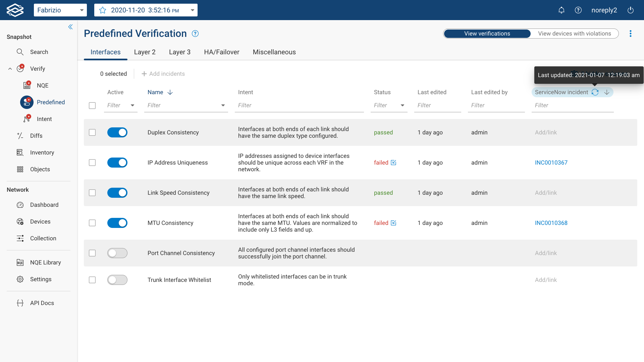Viewport: 644px width, 362px height.
Task: Enable the Port Channel Consistency verification
Action: [x=117, y=253]
